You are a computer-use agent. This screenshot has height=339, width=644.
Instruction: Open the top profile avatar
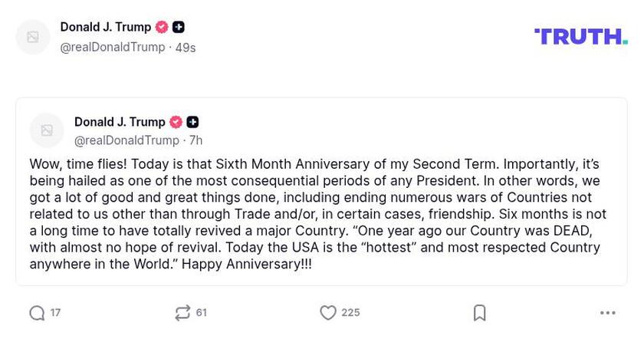point(33,37)
